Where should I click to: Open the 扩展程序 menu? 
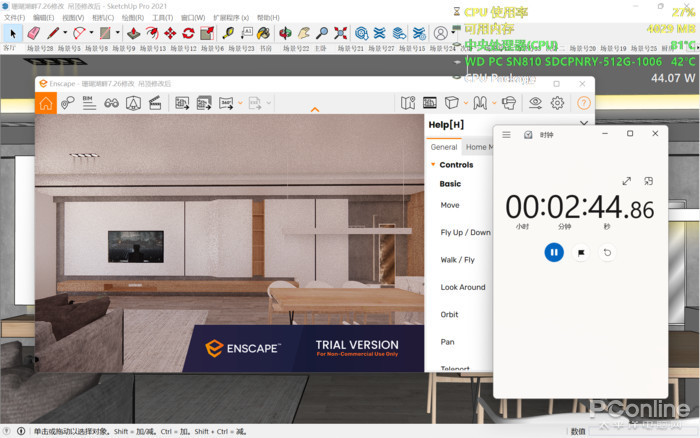(231, 17)
